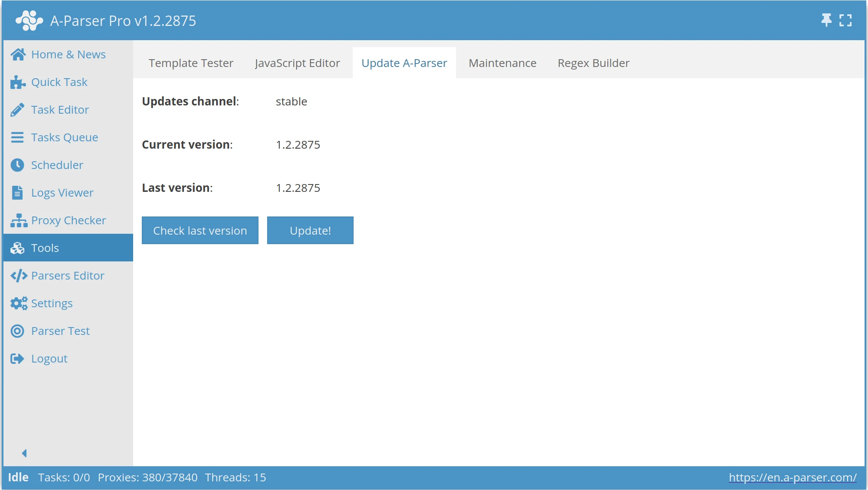Open the Regex Builder tab
Screen dimensions: 868x490
pos(593,63)
